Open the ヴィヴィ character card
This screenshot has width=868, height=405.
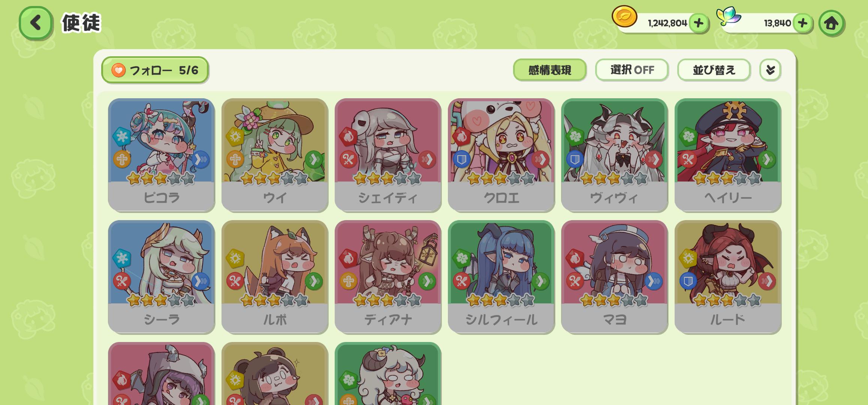(614, 155)
